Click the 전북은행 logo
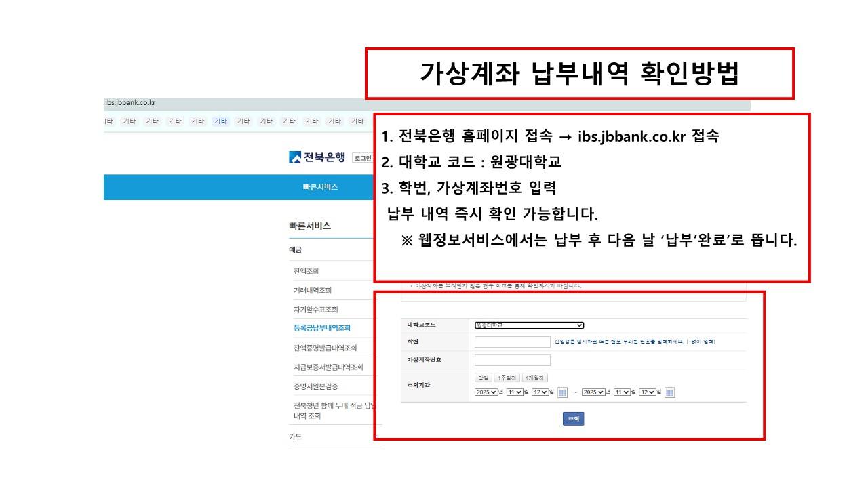This screenshot has width=868, height=488. tap(317, 157)
